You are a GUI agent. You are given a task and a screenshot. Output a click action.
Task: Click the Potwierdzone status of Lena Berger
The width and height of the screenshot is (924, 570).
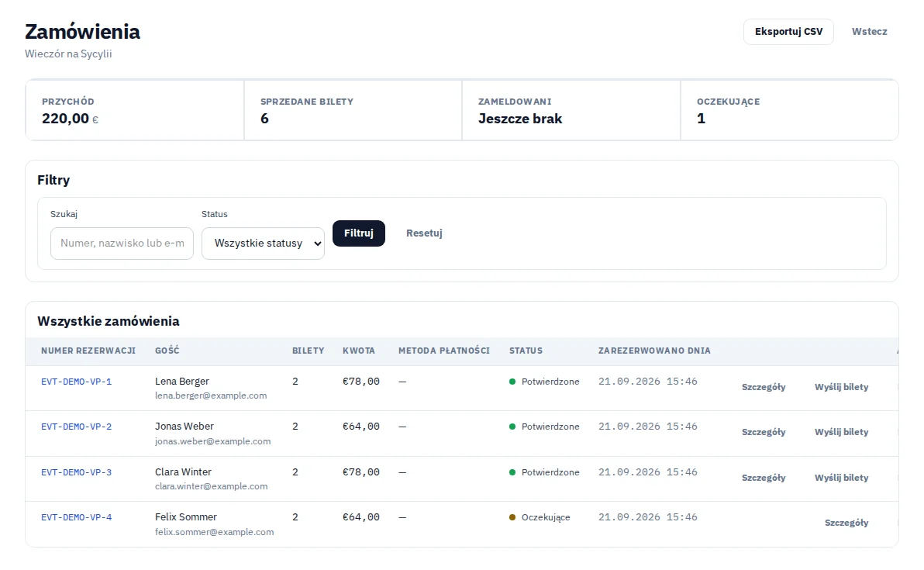point(544,382)
